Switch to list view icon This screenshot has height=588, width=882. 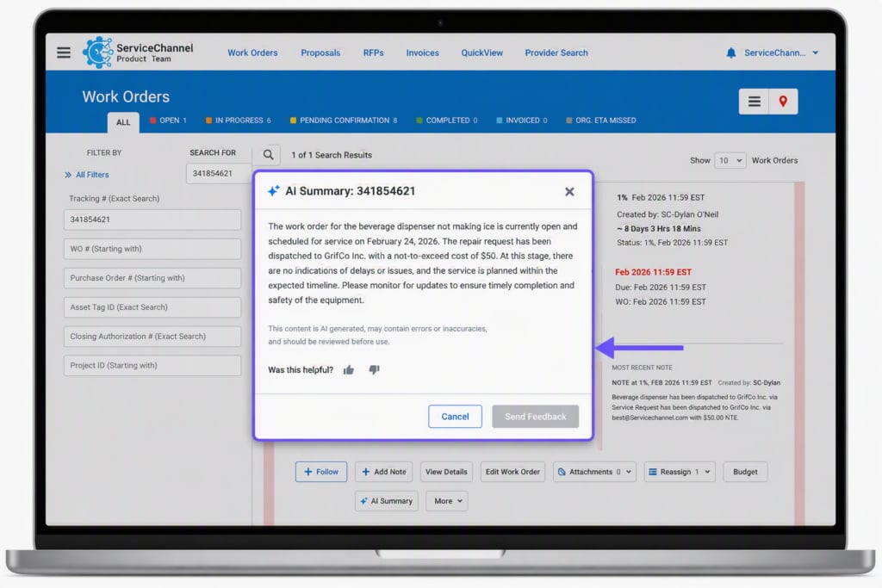click(x=754, y=102)
